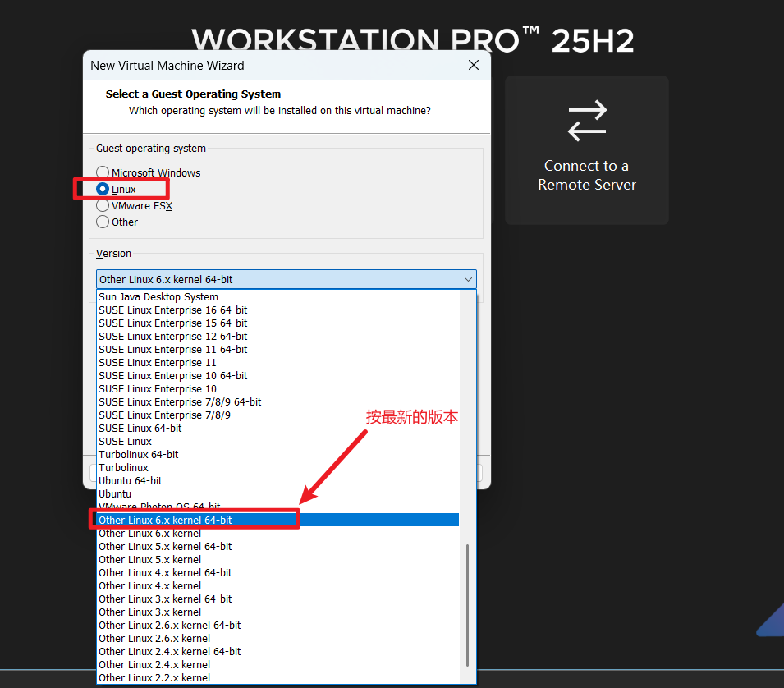Pick SUSE Linux Enterprise 10 (32-bit)

(278, 389)
